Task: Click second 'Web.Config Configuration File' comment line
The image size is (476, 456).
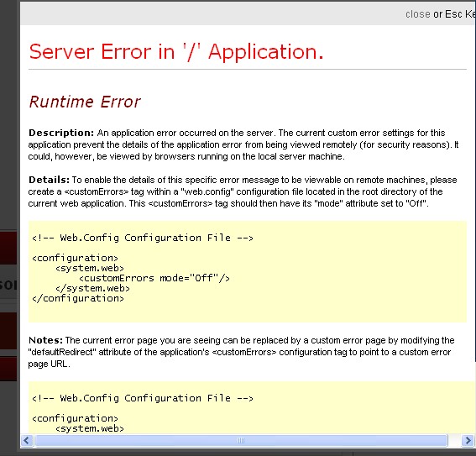Action: tap(143, 398)
